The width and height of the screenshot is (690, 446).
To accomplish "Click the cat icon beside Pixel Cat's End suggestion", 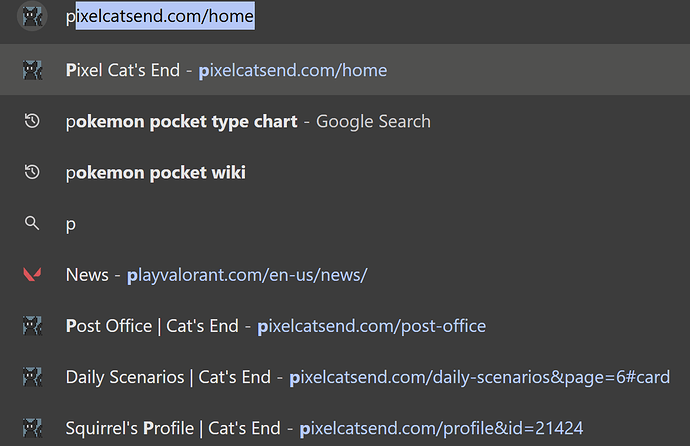I will pyautogui.click(x=32, y=70).
